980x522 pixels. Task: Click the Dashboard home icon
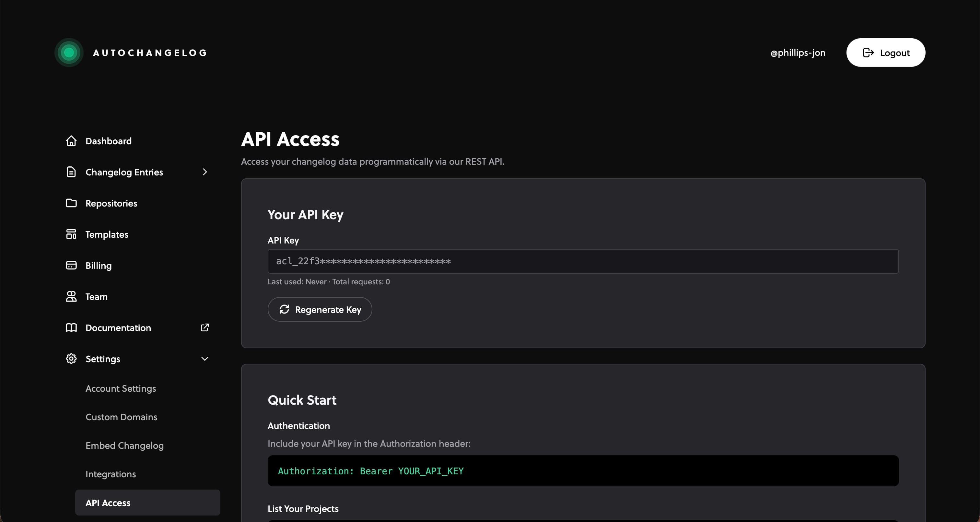(x=71, y=141)
